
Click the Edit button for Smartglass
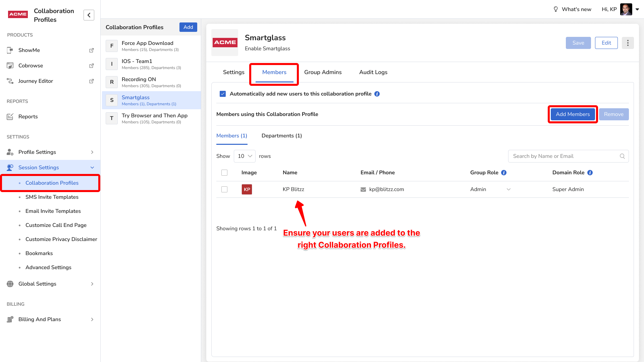[606, 43]
